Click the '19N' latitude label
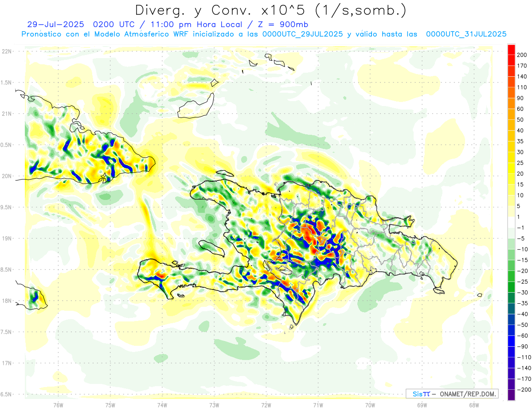 tap(7, 238)
